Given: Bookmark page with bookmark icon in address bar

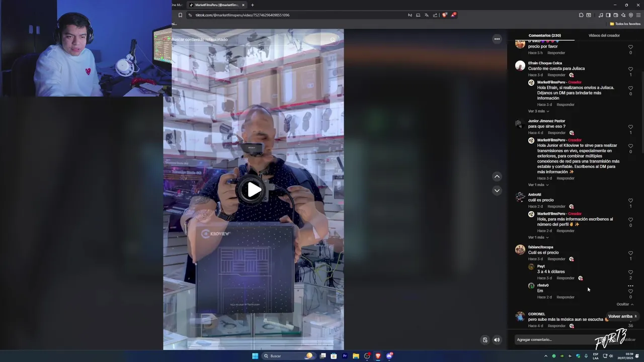Looking at the screenshot, I should (180, 15).
